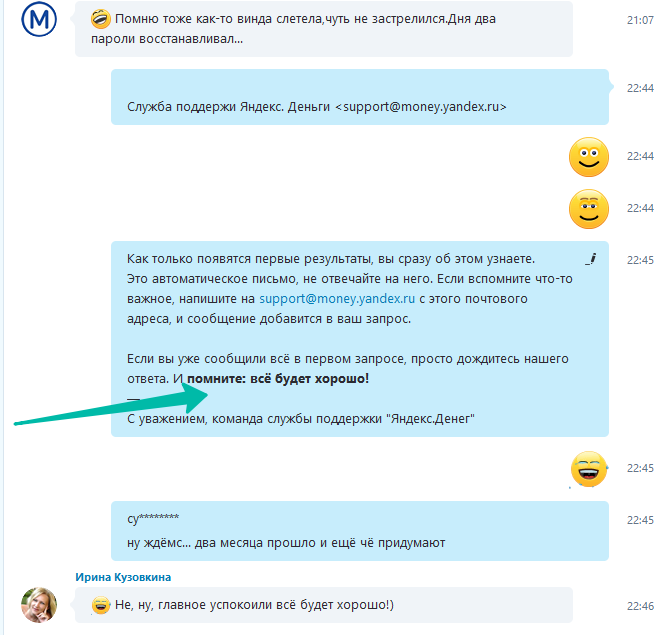The image size is (666, 635).
Task: Click the 22:46 timestamp
Action: 640,606
